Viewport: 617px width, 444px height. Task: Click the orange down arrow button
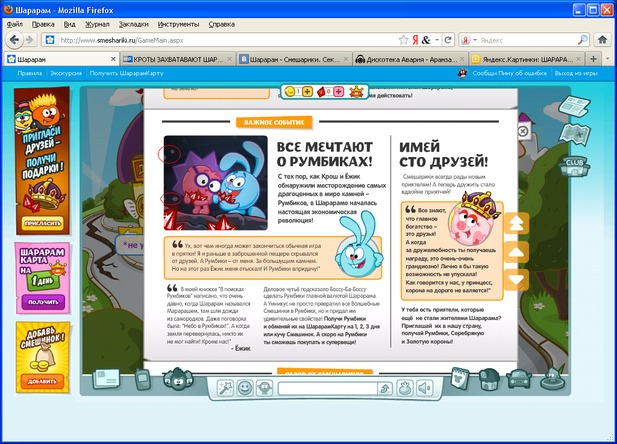pyautogui.click(x=516, y=280)
